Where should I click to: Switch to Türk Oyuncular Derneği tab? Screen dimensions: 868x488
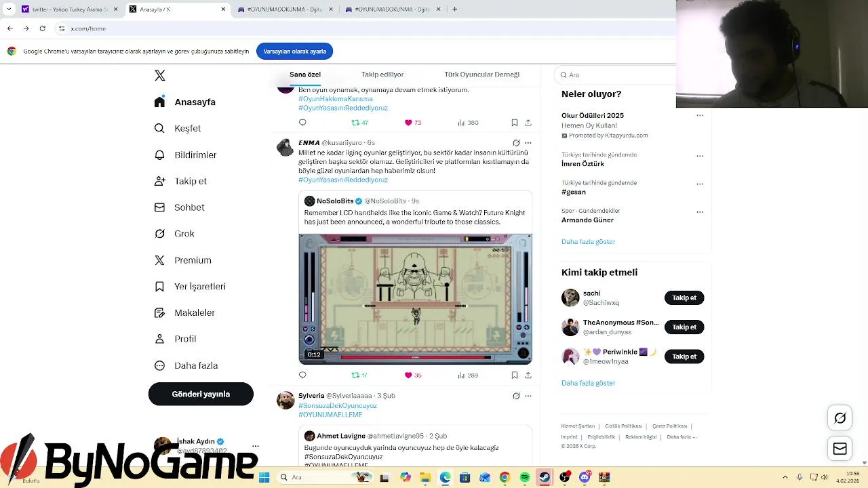[481, 75]
